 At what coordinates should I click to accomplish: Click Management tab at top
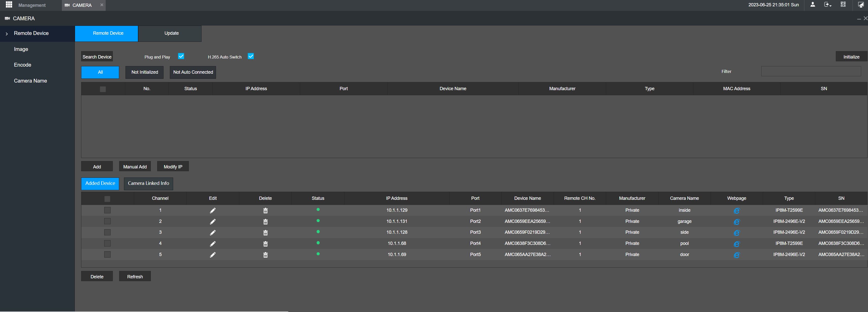pyautogui.click(x=32, y=5)
